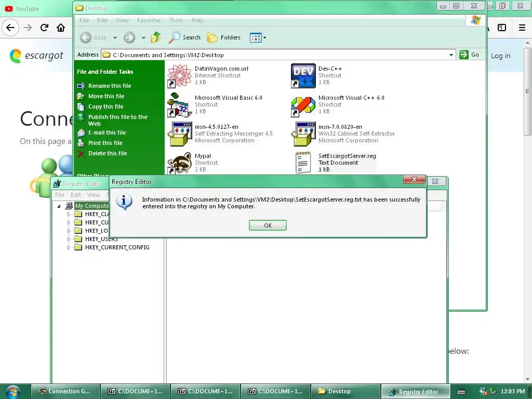Toggle the browser sidebar panel icon

502,28
